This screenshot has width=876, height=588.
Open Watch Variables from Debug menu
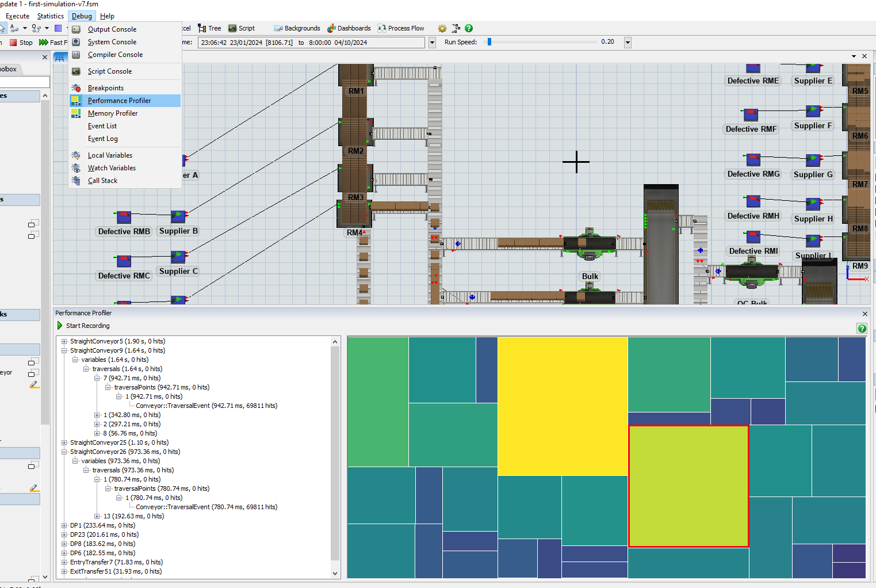[x=112, y=168]
